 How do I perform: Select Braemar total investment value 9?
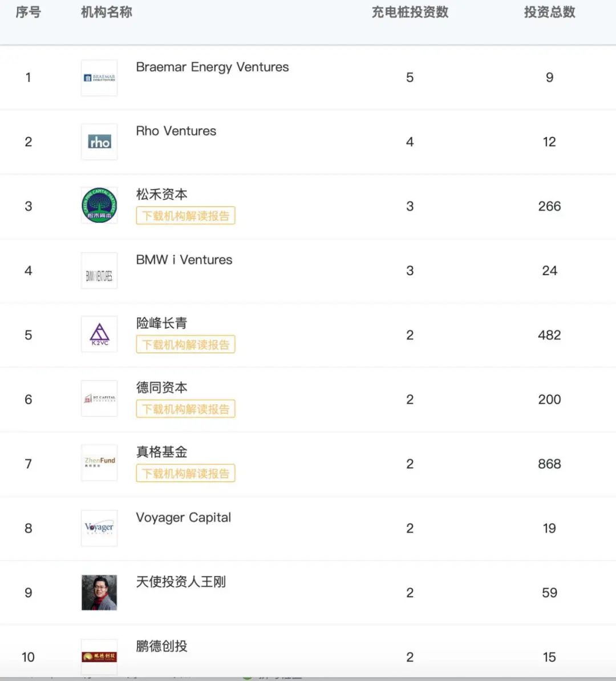coord(550,77)
